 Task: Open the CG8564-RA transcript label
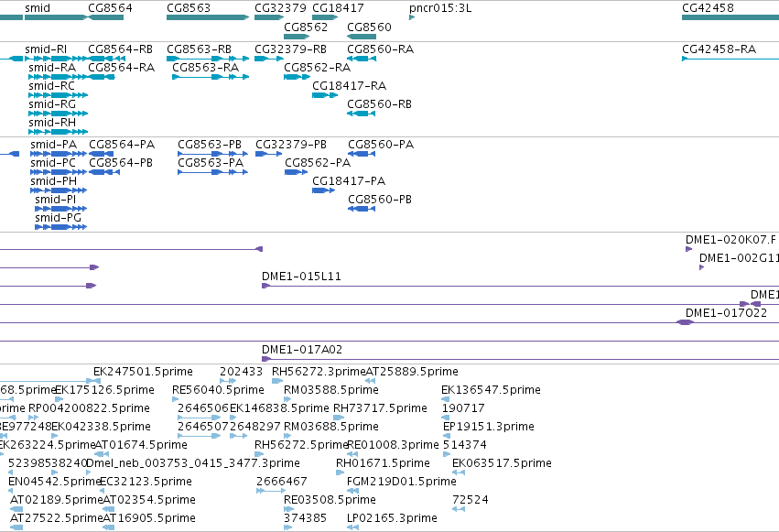121,68
